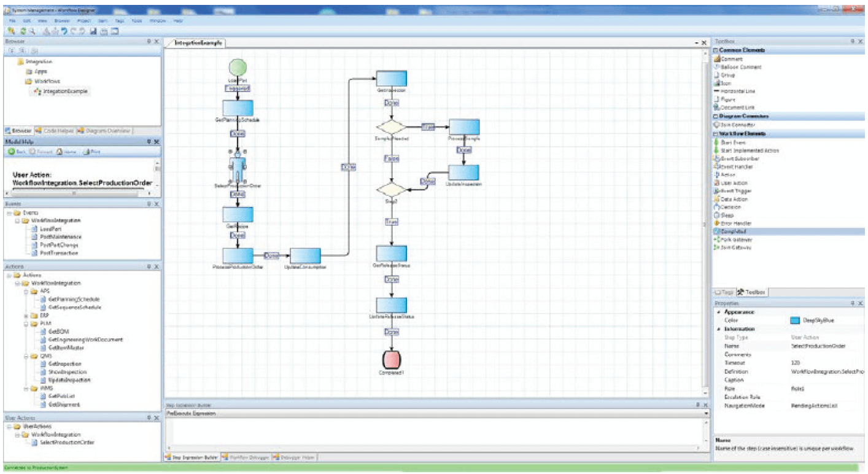Pick the Fork Gateway toolbox element
Screen dimensions: 868x474
coord(735,239)
